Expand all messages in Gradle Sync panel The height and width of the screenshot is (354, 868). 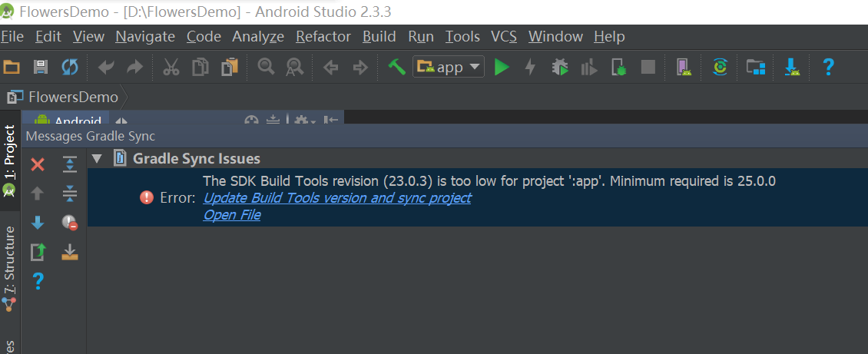(x=70, y=164)
